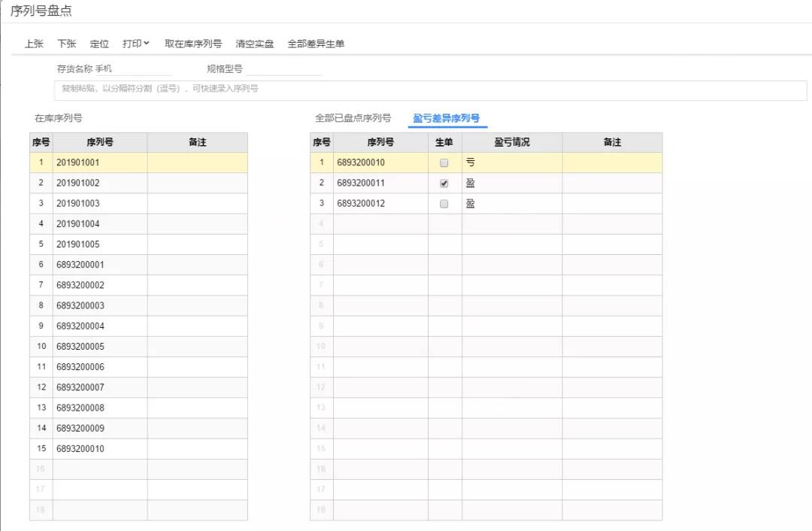Select serial 201901003 row
Viewport: 812px width, 531px height.
point(139,204)
